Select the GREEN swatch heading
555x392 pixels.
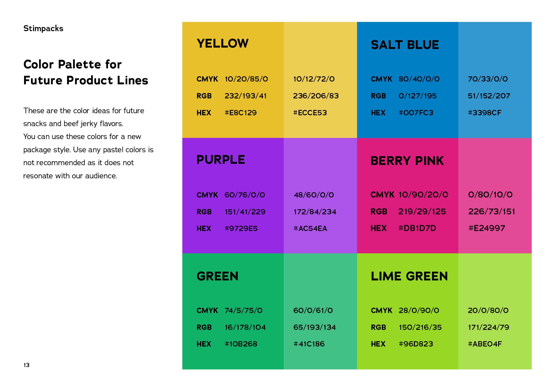coord(217,276)
